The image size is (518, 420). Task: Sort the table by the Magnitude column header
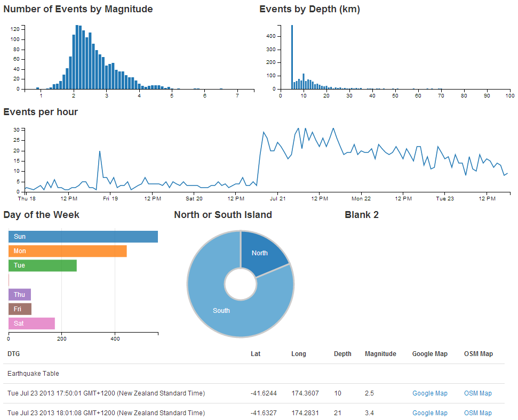[380, 353]
